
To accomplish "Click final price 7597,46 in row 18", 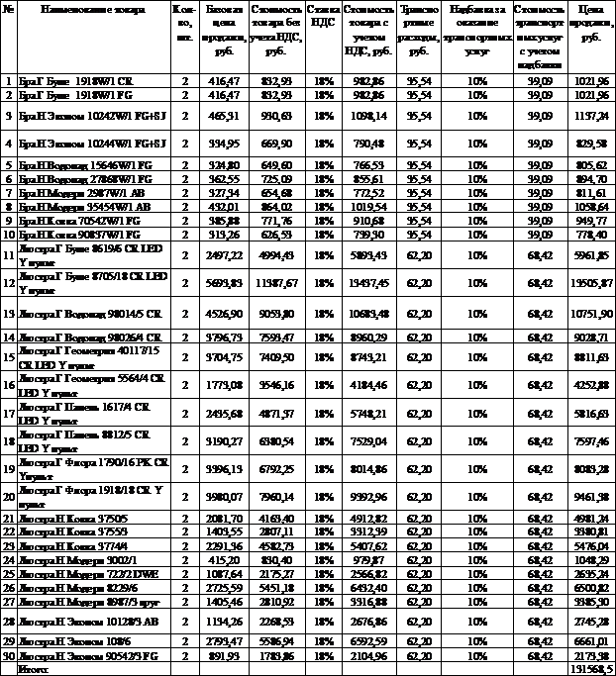I will click(x=591, y=441).
